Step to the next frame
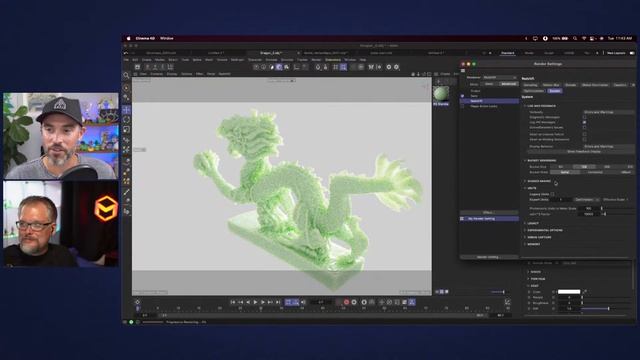The height and width of the screenshot is (360, 640). tap(263, 302)
